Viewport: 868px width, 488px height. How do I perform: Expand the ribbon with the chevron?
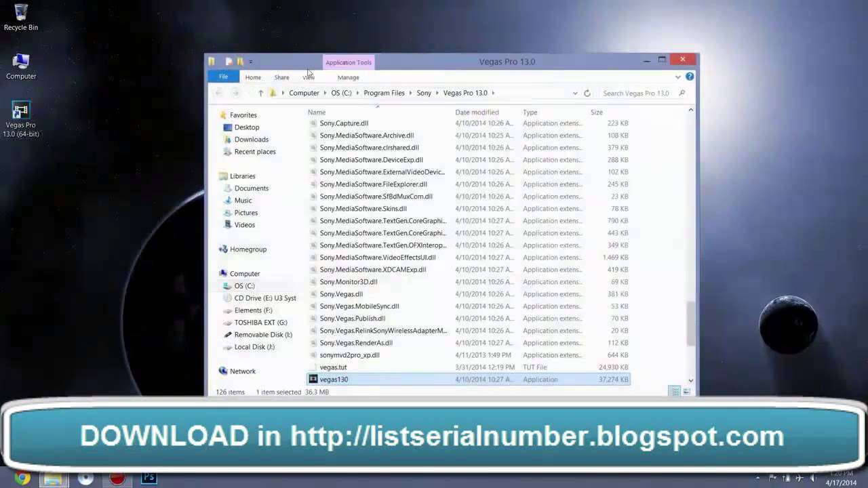tap(677, 77)
